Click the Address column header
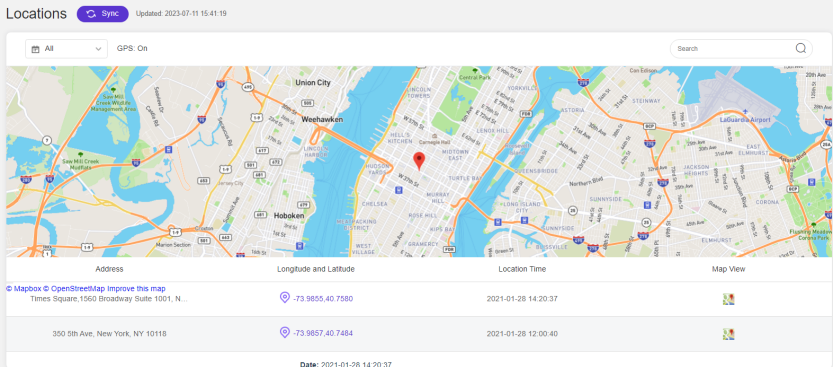The width and height of the screenshot is (833, 367). (109, 269)
